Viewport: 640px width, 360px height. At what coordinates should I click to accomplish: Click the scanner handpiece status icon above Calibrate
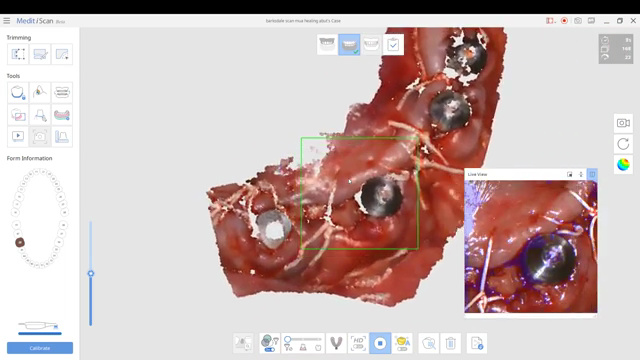[39, 326]
